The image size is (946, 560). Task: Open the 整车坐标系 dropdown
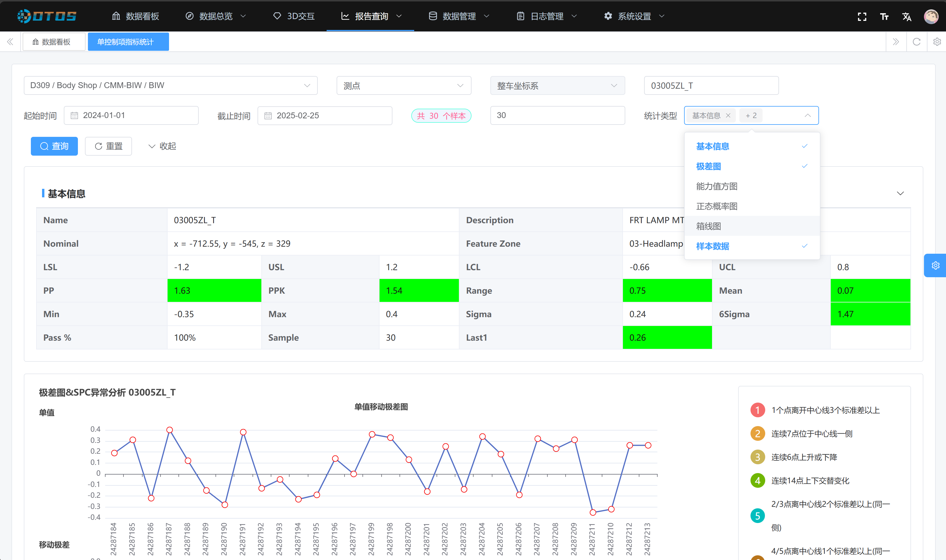(x=557, y=86)
